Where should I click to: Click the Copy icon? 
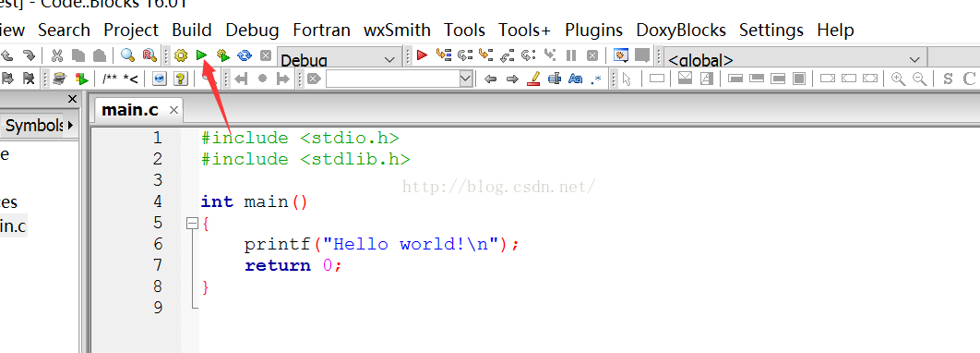(x=78, y=55)
